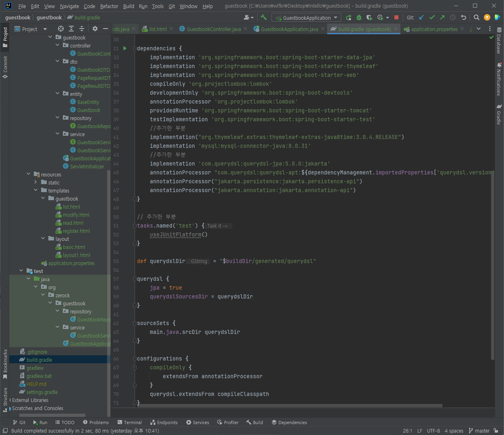
Task: Click Git Update Project blue arrow
Action: click(x=421, y=17)
